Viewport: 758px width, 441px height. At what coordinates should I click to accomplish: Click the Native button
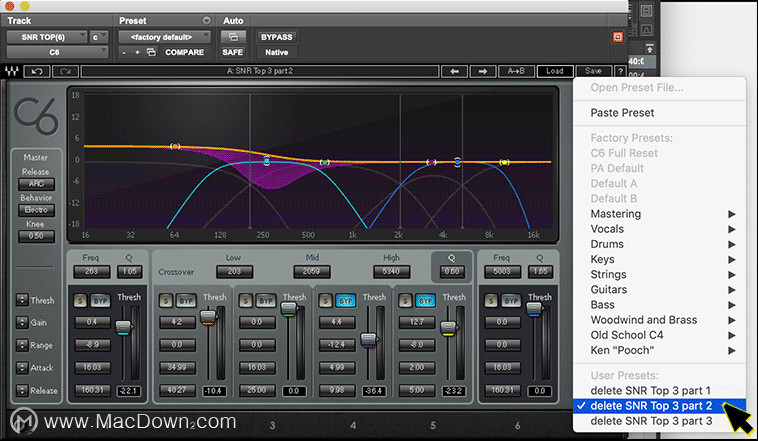(277, 52)
